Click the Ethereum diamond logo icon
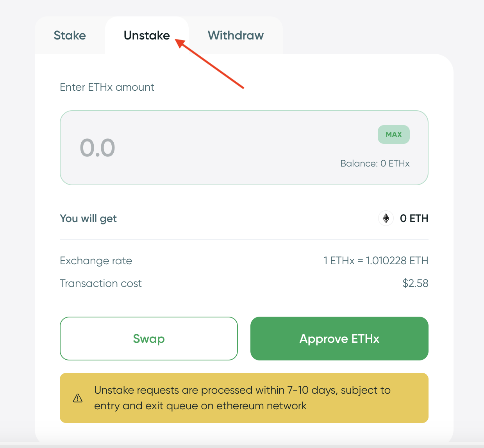The width and height of the screenshot is (484, 448). click(x=386, y=218)
